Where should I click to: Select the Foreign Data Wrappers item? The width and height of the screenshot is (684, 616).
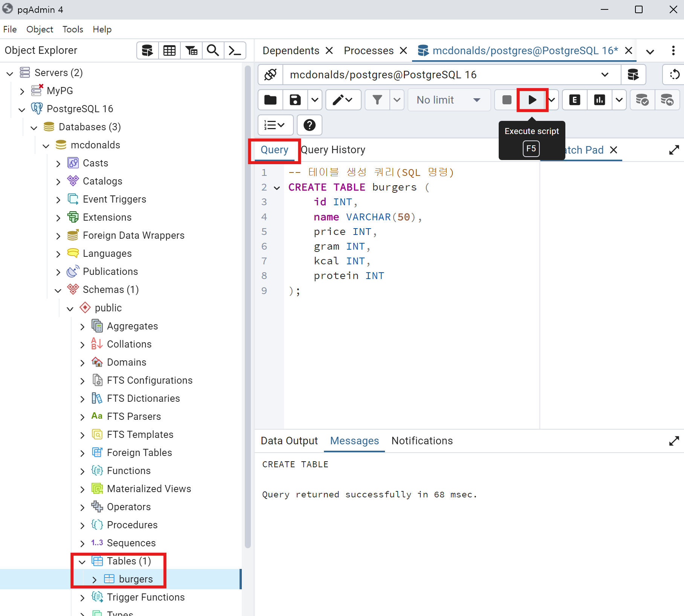pyautogui.click(x=133, y=235)
